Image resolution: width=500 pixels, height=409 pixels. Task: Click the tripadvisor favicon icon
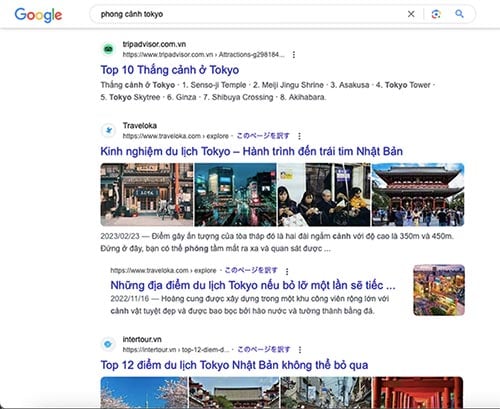pyautogui.click(x=108, y=49)
